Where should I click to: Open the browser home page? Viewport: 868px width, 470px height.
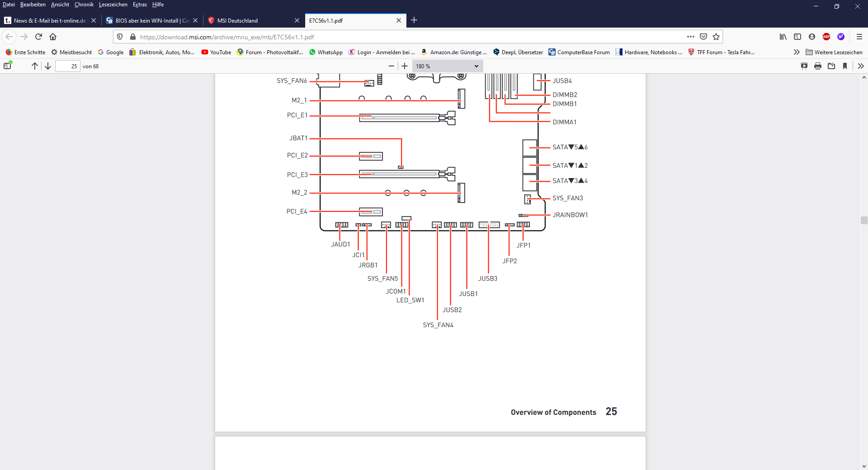53,37
